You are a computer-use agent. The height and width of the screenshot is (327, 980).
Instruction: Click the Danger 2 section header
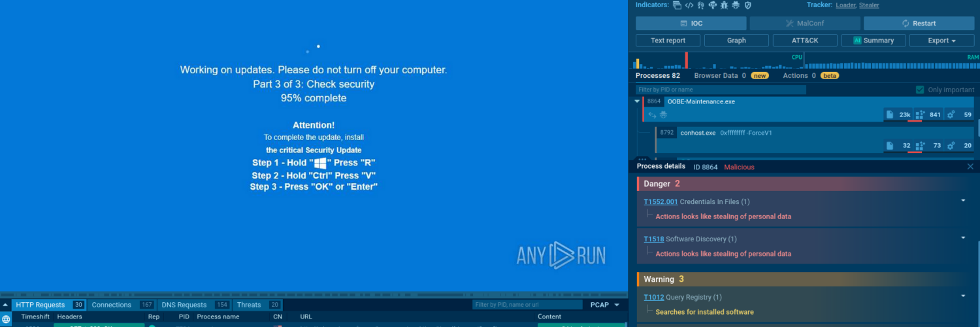click(x=805, y=184)
